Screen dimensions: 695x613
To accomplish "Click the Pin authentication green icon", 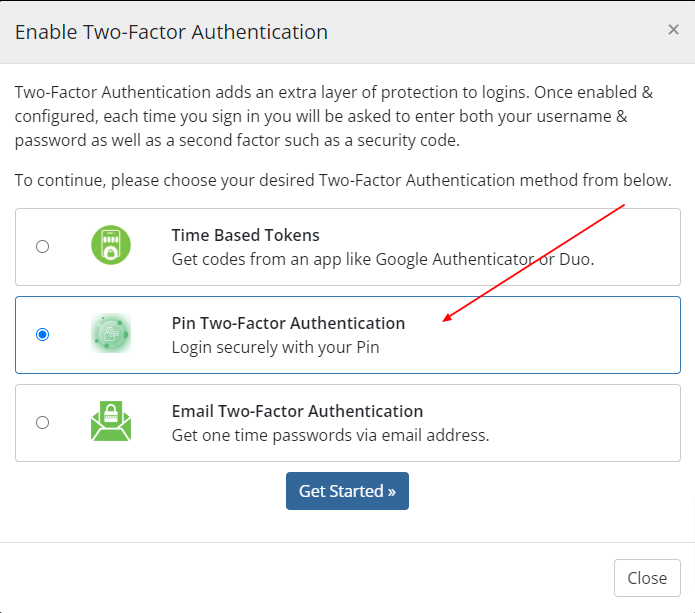I will pyautogui.click(x=111, y=333).
